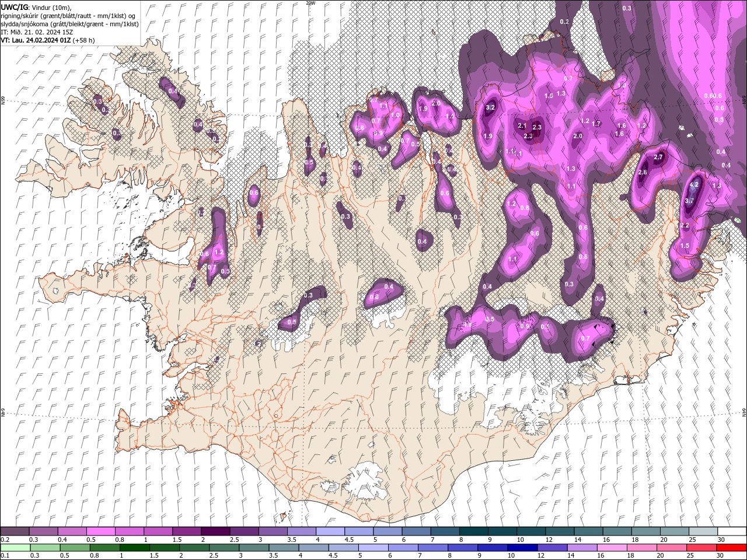Click the 'UWC/IG: Vindur (10m)' title text
Viewport: 747px width, 560px height.
(x=36, y=7)
